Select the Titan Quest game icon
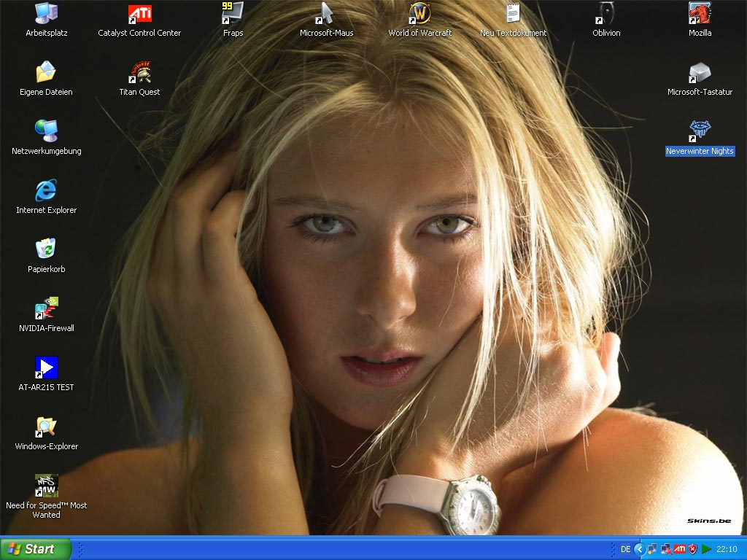 click(x=139, y=73)
